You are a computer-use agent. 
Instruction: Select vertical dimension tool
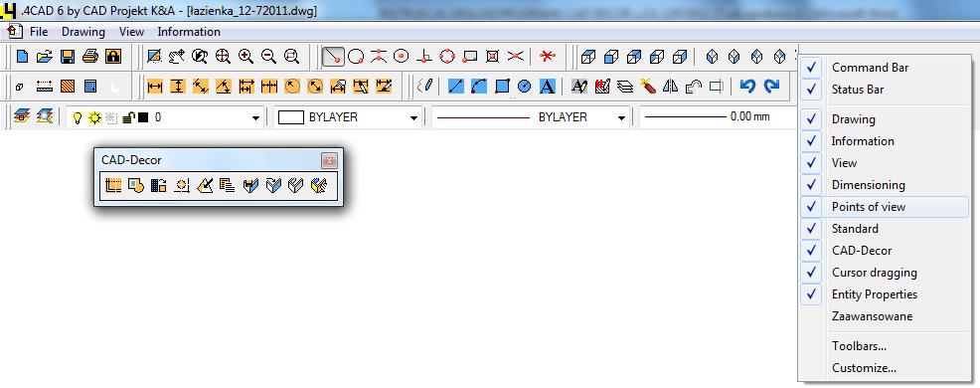click(178, 87)
